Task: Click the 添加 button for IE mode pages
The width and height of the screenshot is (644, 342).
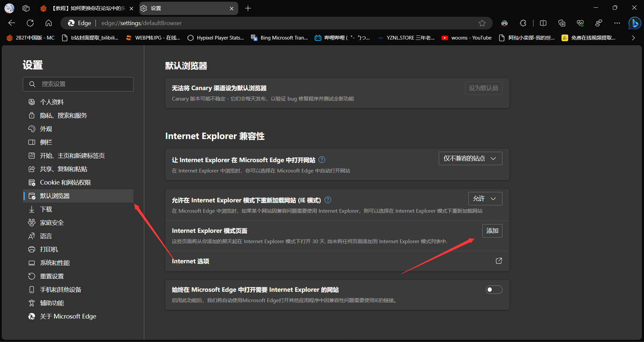Action: pos(492,231)
